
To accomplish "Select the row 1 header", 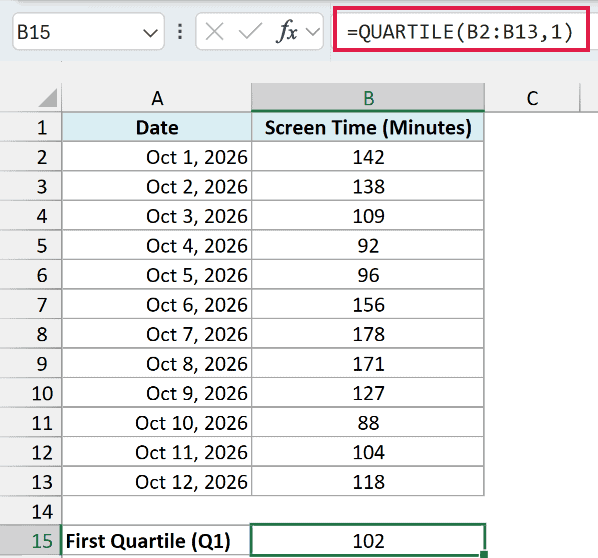I will click(31, 127).
